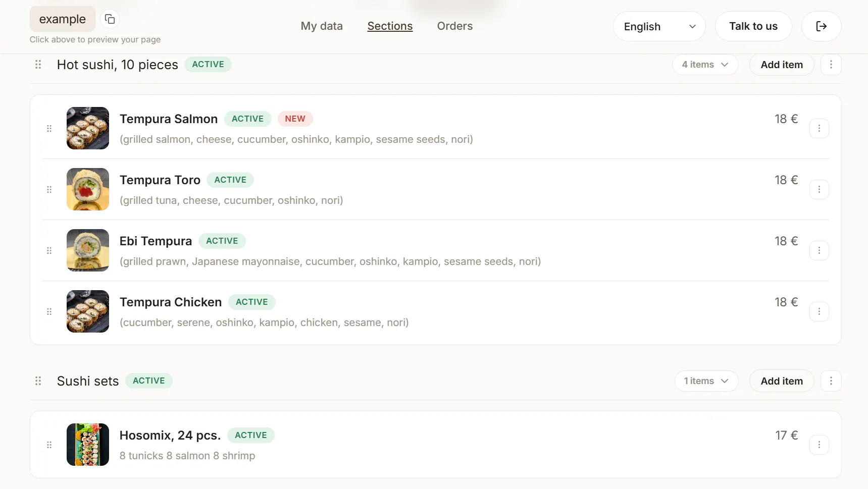The height and width of the screenshot is (489, 868).
Task: Preview page via example button
Action: click(63, 19)
